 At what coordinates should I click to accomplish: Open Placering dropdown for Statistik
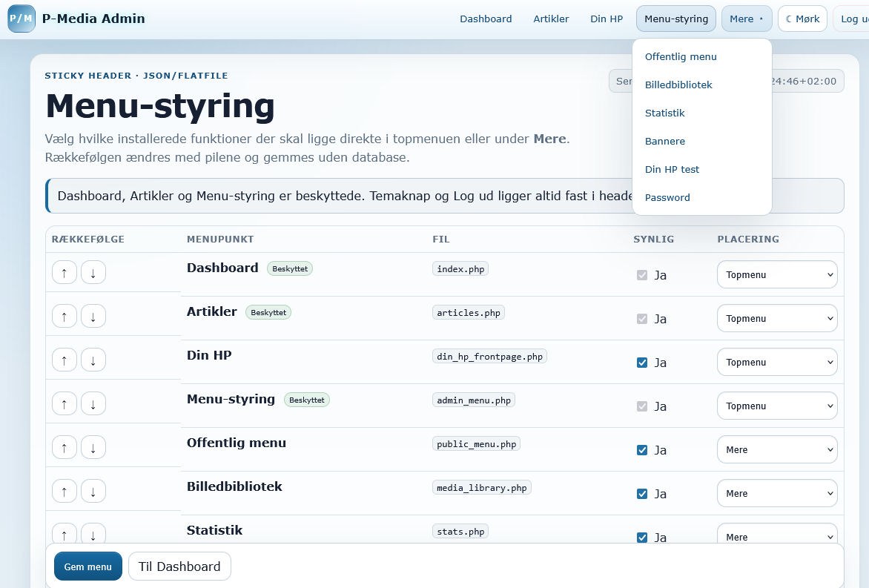(x=777, y=535)
